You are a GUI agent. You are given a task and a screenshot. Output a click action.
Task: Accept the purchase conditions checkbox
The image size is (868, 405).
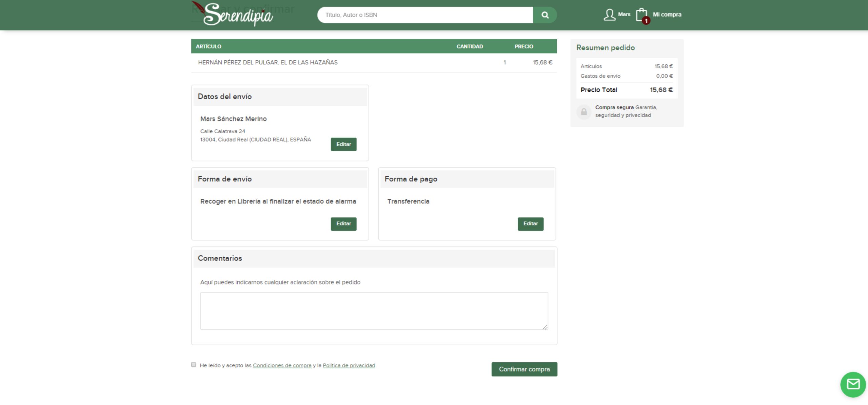point(194,365)
